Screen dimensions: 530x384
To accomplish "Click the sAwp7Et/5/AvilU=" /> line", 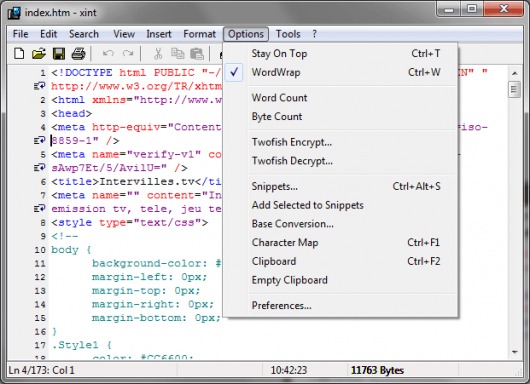I will (x=119, y=168).
